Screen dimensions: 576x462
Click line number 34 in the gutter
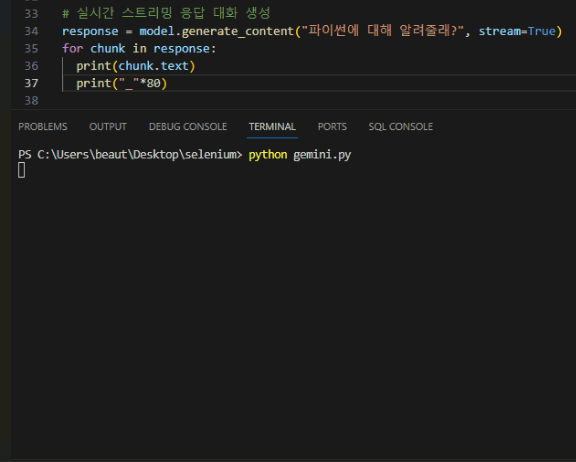coord(31,31)
